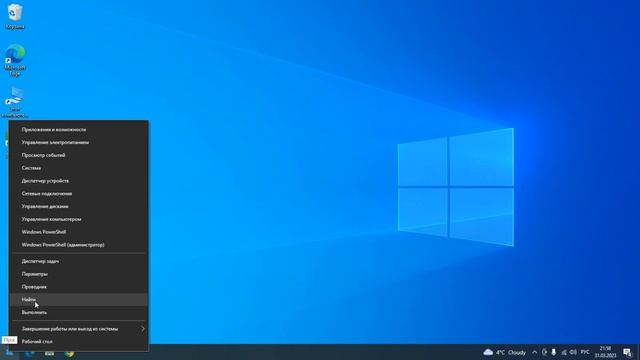The width and height of the screenshot is (640, 360).
Task: Open Проводник from the context menu
Action: (78, 287)
